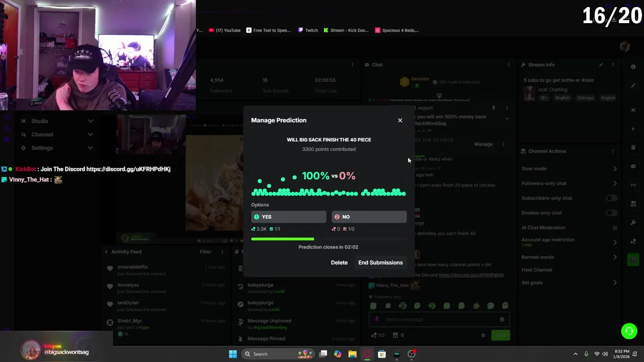Open Activity Feed options menu
Image resolution: width=644 pixels, height=362 pixels.
tap(222, 252)
